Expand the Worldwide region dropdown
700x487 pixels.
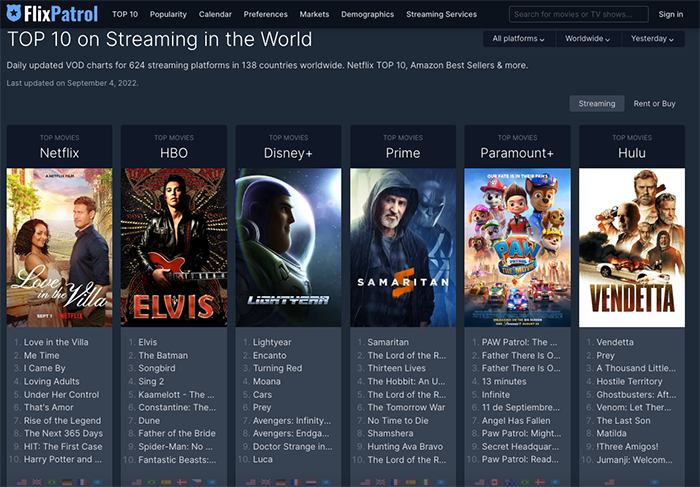(588, 39)
